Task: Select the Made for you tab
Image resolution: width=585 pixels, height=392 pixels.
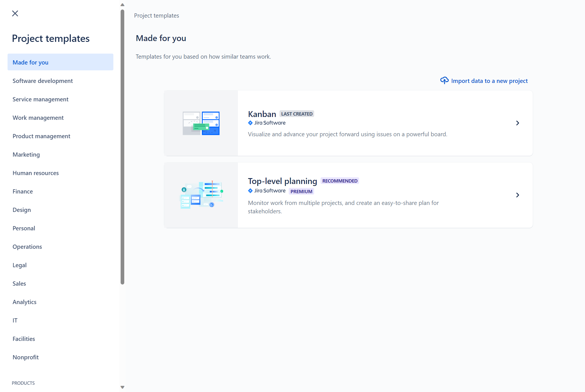Action: (30, 62)
